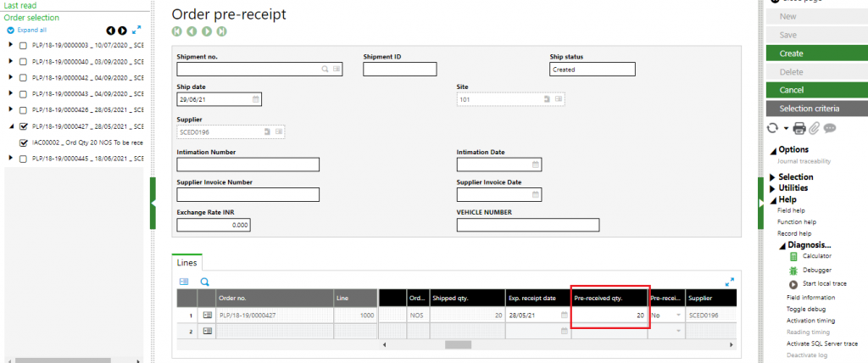
Task: Open Site field actions icon
Action: click(559, 99)
